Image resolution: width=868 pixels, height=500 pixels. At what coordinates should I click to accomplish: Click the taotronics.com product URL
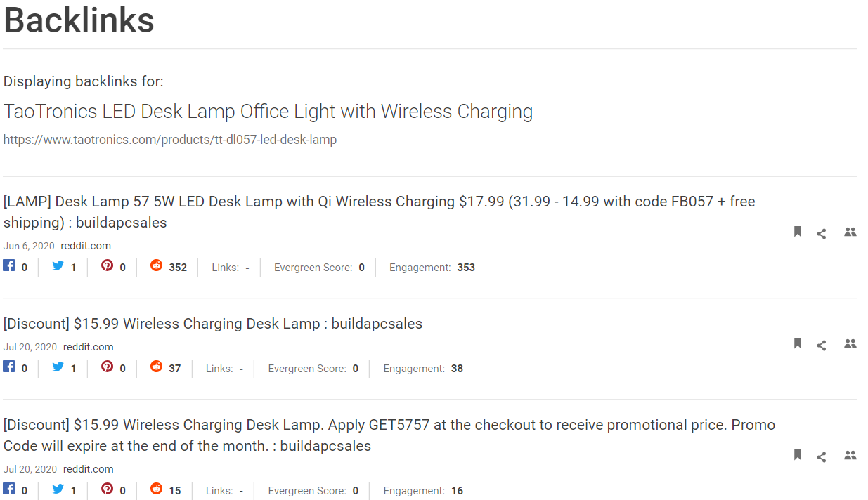(170, 140)
